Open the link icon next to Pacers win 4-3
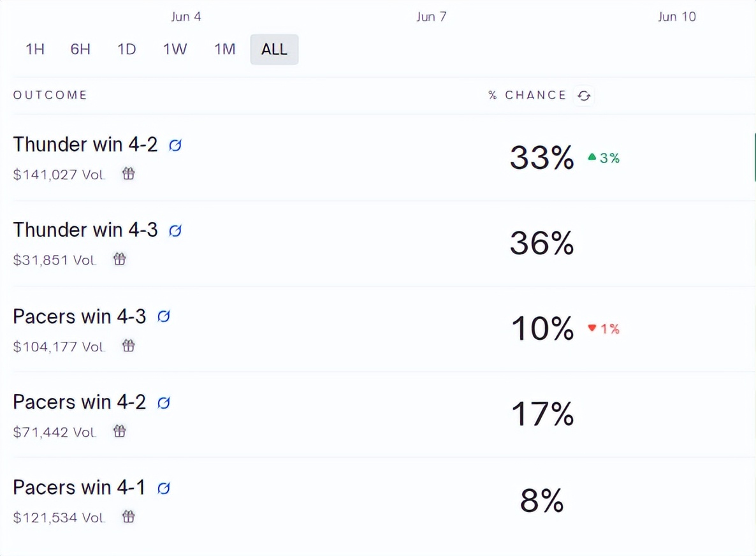 (163, 316)
